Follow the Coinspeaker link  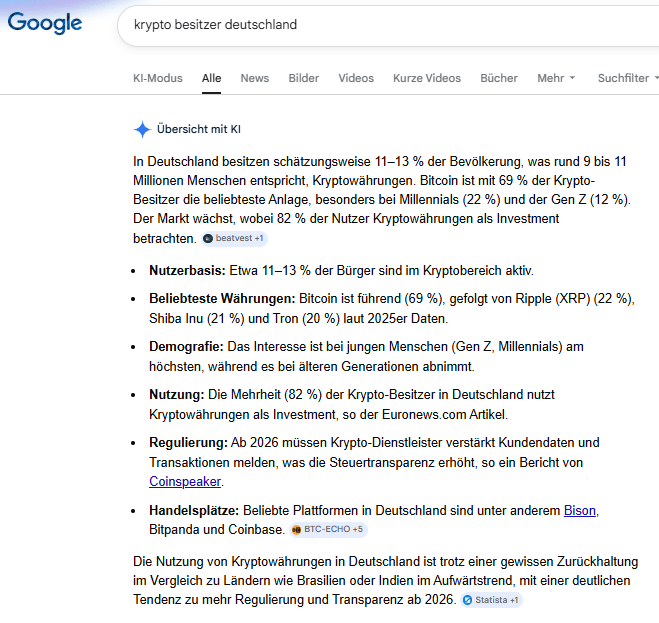(185, 481)
